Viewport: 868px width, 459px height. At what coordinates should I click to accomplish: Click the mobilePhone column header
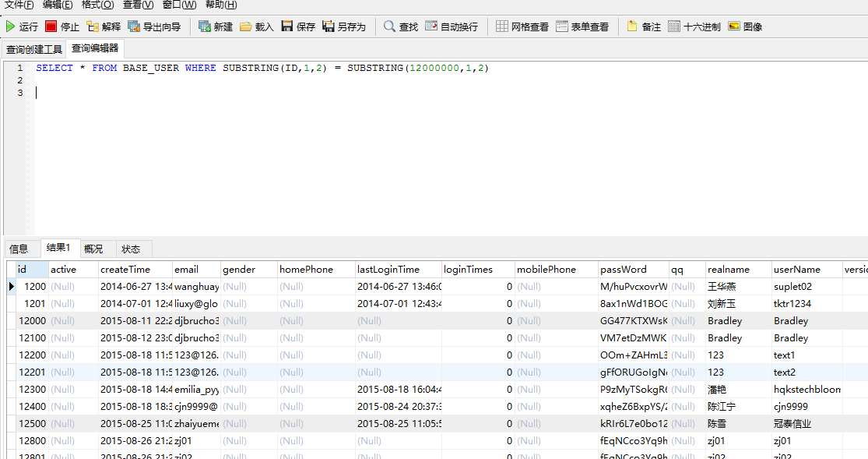[x=557, y=270]
